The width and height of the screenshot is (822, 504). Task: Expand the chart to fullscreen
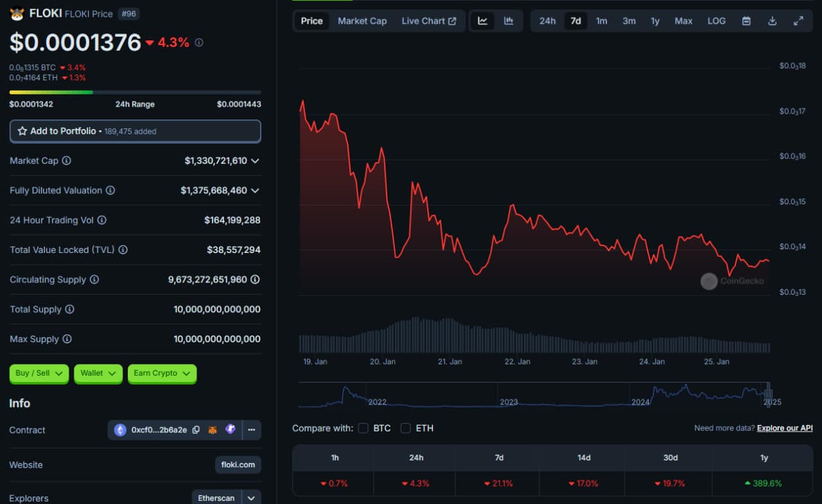(x=798, y=21)
